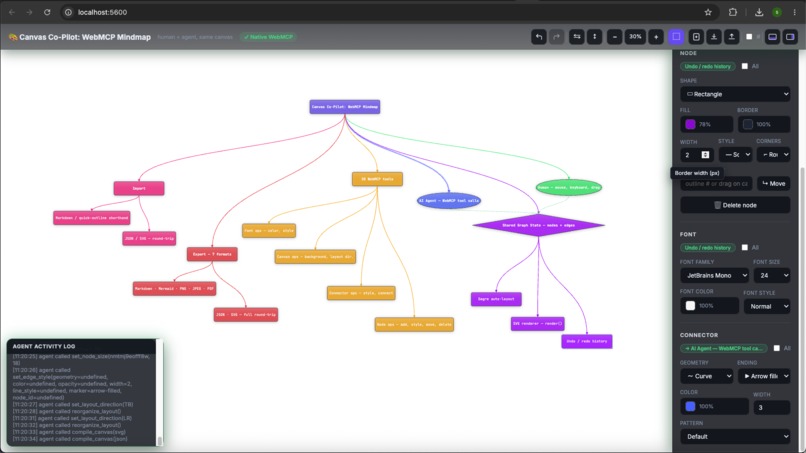Check the All box in Connector section
Screen dimensions: 806x453
[x=777, y=349]
